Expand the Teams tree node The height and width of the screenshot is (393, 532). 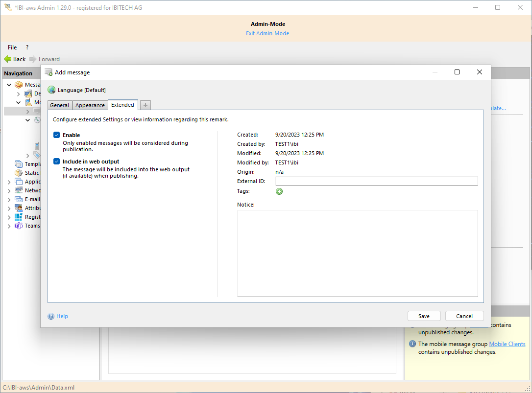point(9,226)
